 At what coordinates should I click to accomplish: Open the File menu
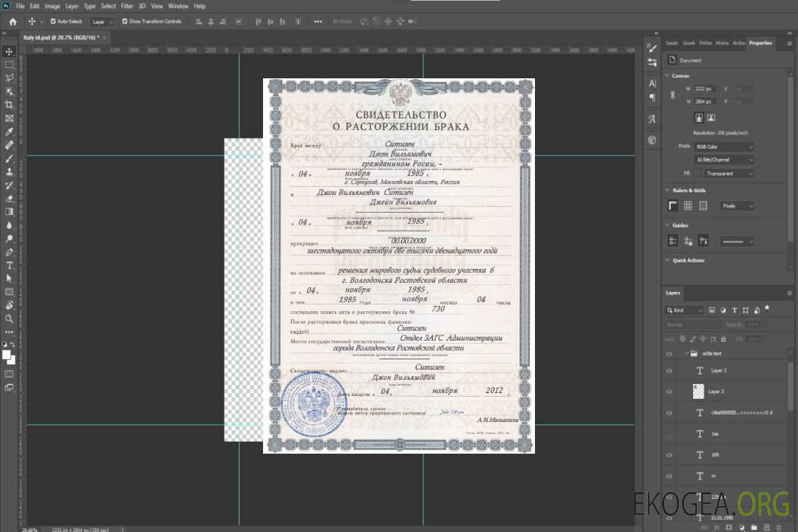[x=21, y=6]
